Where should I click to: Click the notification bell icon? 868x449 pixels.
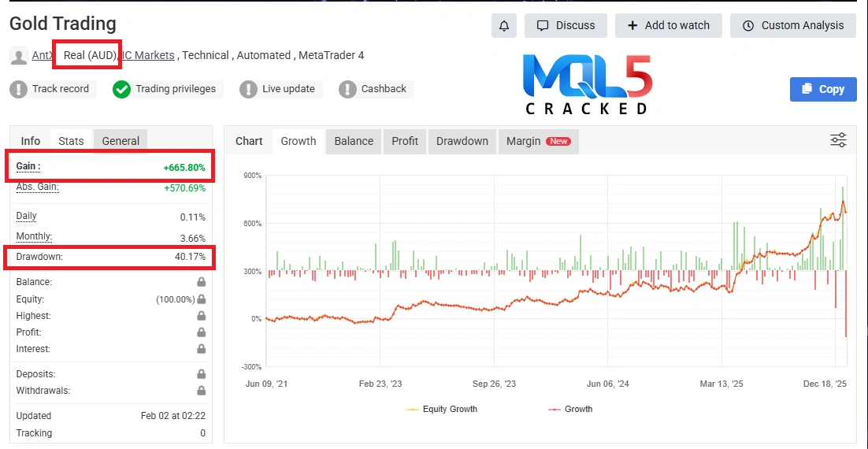tap(504, 25)
